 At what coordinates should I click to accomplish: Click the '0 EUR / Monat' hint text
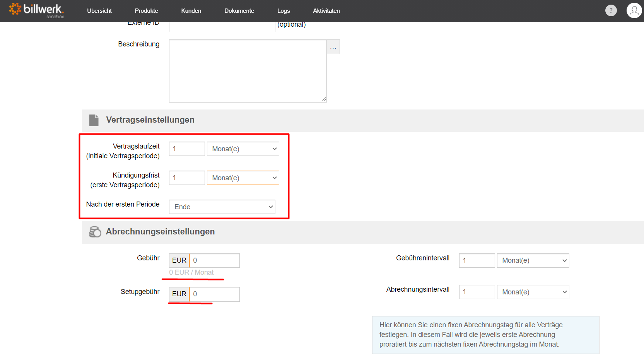tap(191, 272)
